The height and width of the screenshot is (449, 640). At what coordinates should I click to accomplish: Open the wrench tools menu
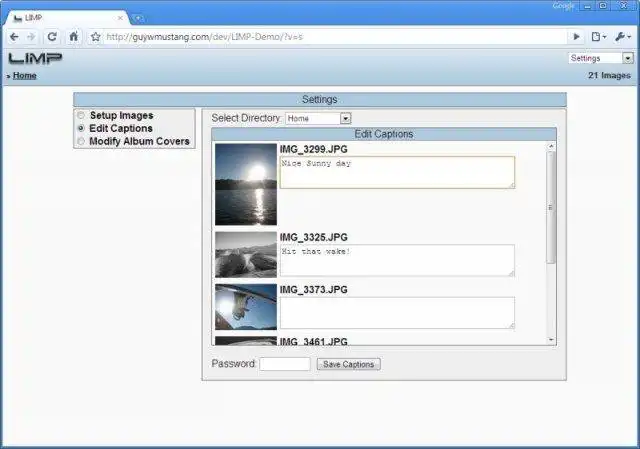623,37
